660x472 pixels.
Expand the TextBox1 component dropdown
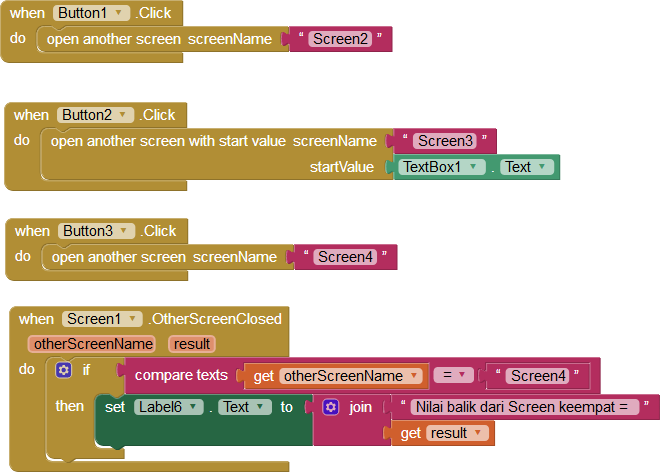(x=472, y=167)
